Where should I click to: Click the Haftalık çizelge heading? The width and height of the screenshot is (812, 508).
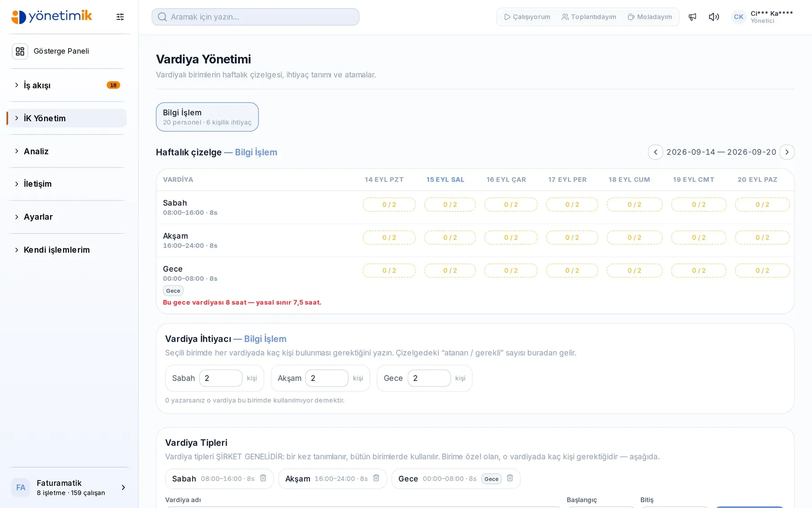(x=217, y=152)
